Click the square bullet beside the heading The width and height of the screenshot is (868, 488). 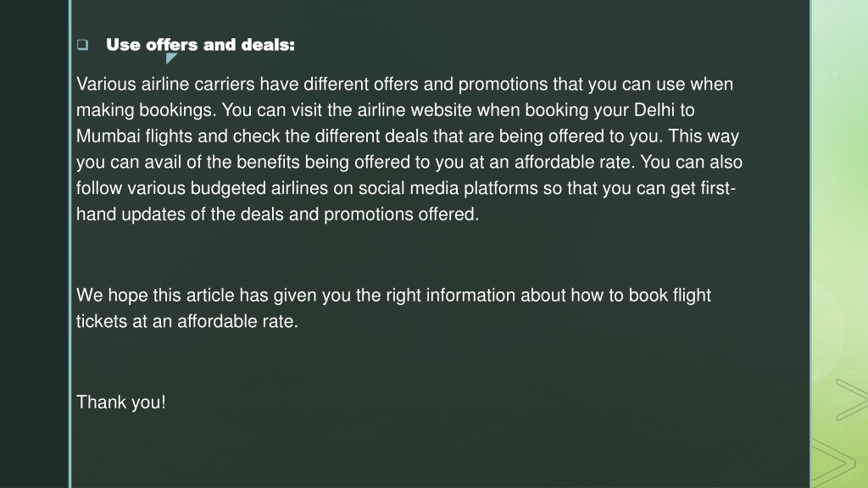pyautogui.click(x=82, y=45)
